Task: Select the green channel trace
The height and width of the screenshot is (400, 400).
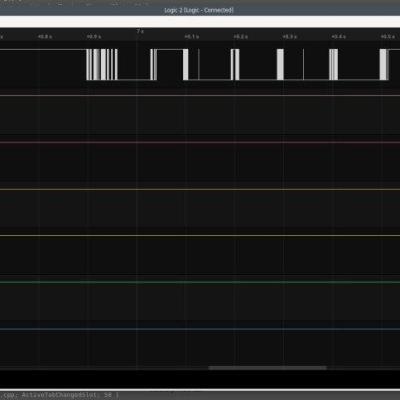Action: (200, 282)
